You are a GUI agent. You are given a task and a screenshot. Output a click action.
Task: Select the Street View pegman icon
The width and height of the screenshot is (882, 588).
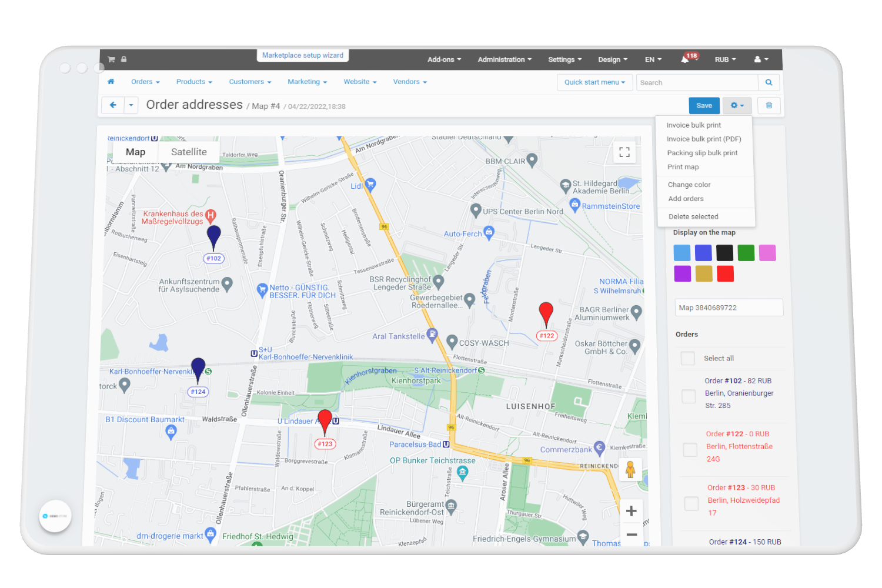point(630,469)
